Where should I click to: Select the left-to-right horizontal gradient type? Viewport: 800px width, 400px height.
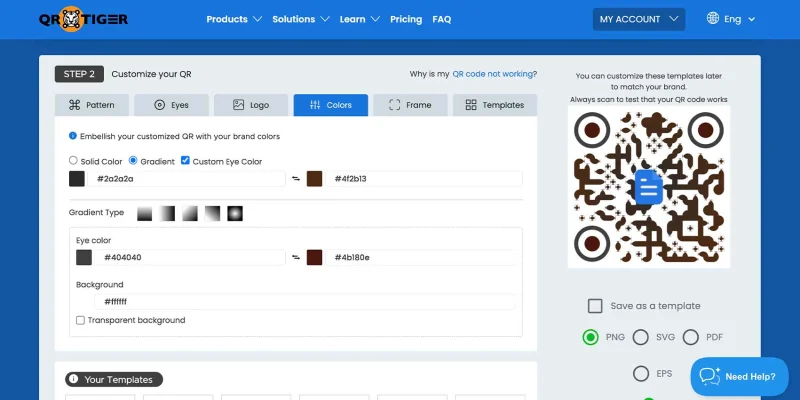click(167, 213)
